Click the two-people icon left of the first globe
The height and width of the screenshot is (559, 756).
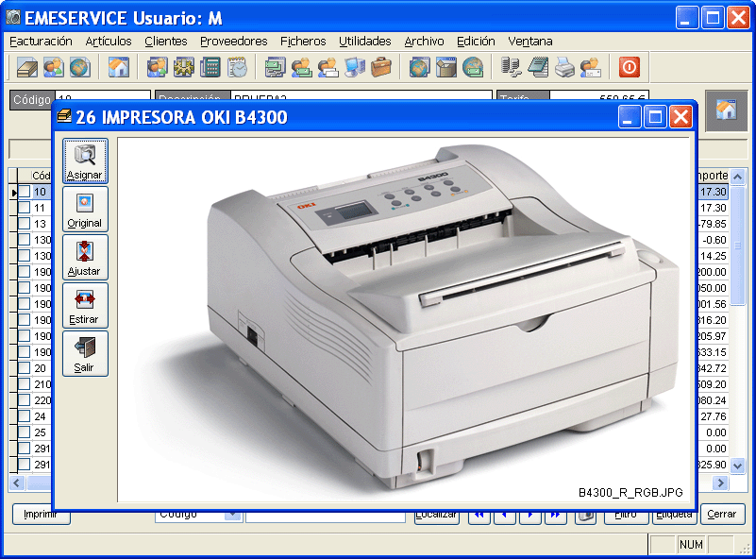point(54,67)
